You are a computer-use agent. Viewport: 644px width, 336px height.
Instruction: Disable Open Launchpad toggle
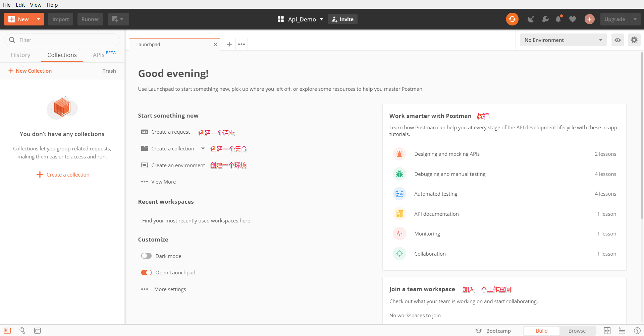coord(146,272)
